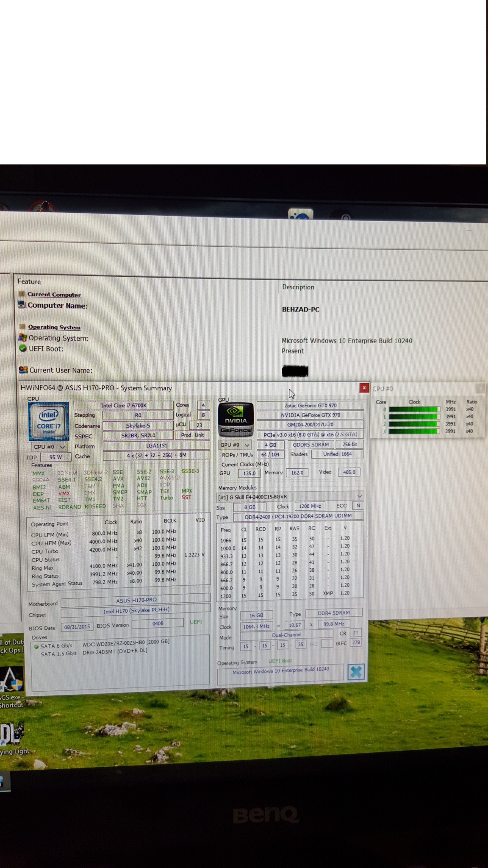Click the Computer Name row icon
488x868 pixels.
[x=22, y=305]
